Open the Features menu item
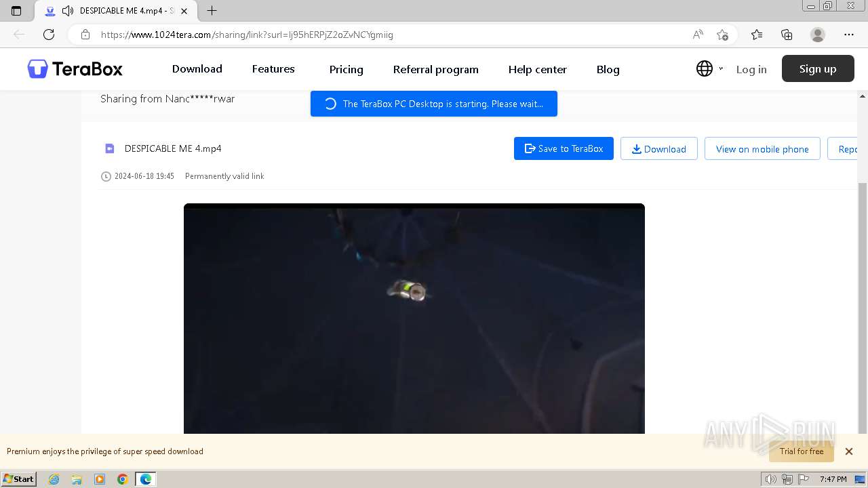The image size is (868, 488). click(273, 69)
